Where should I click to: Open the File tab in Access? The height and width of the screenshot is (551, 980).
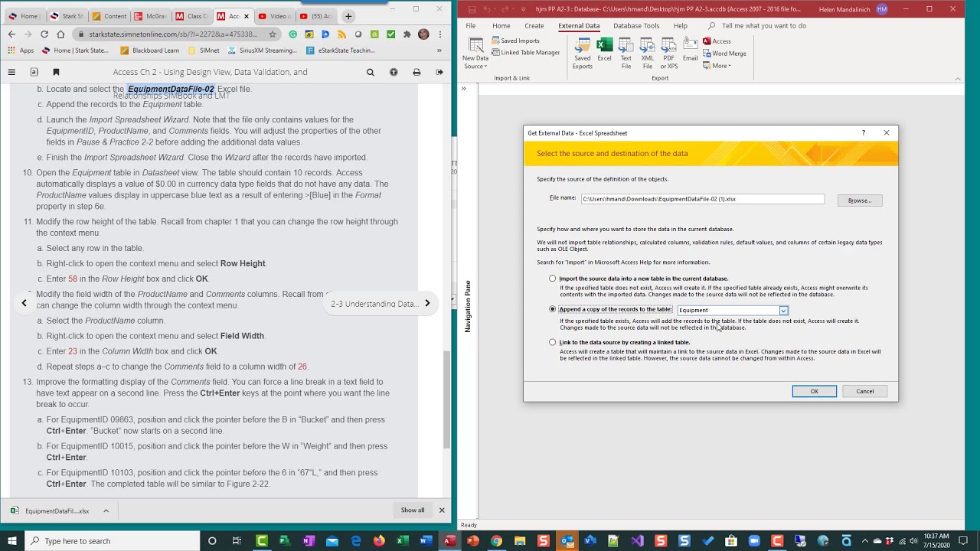[471, 25]
